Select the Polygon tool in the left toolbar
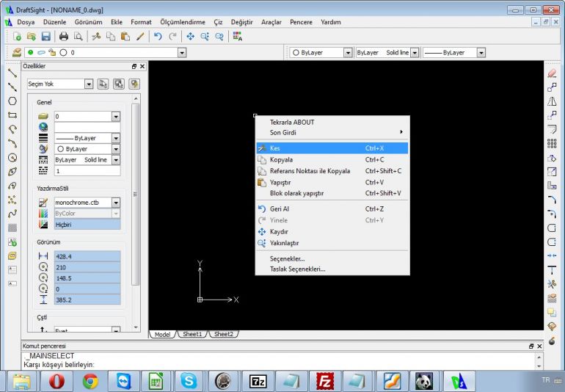 point(12,101)
